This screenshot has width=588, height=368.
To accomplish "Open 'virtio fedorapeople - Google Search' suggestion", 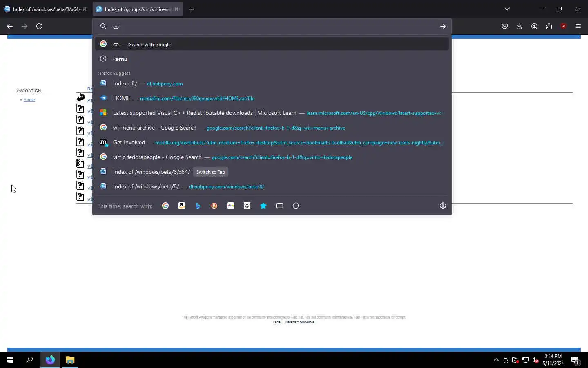I will [272, 157].
